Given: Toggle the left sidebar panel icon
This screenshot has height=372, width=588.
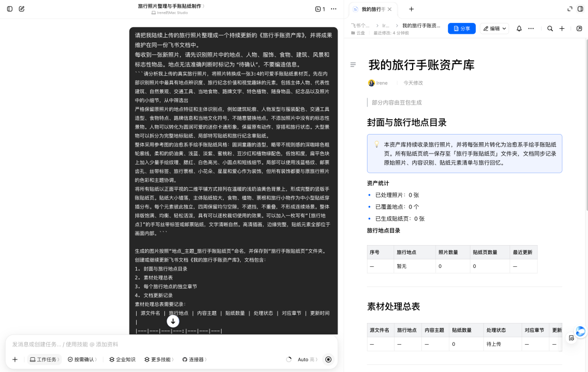Looking at the screenshot, I should tap(10, 9).
